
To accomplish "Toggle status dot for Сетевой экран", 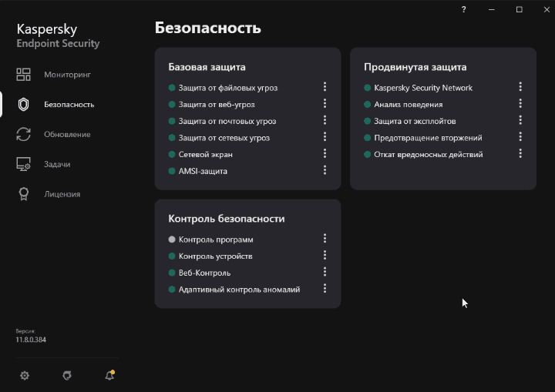I will pos(172,154).
